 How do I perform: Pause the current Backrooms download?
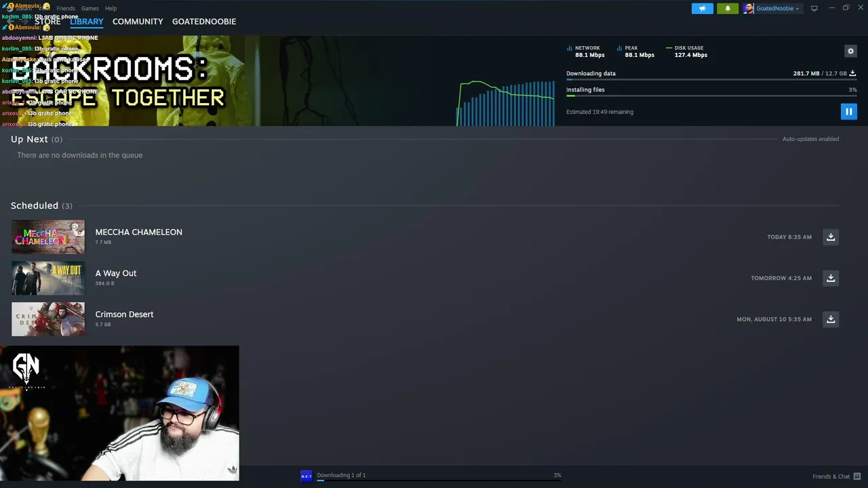point(848,112)
